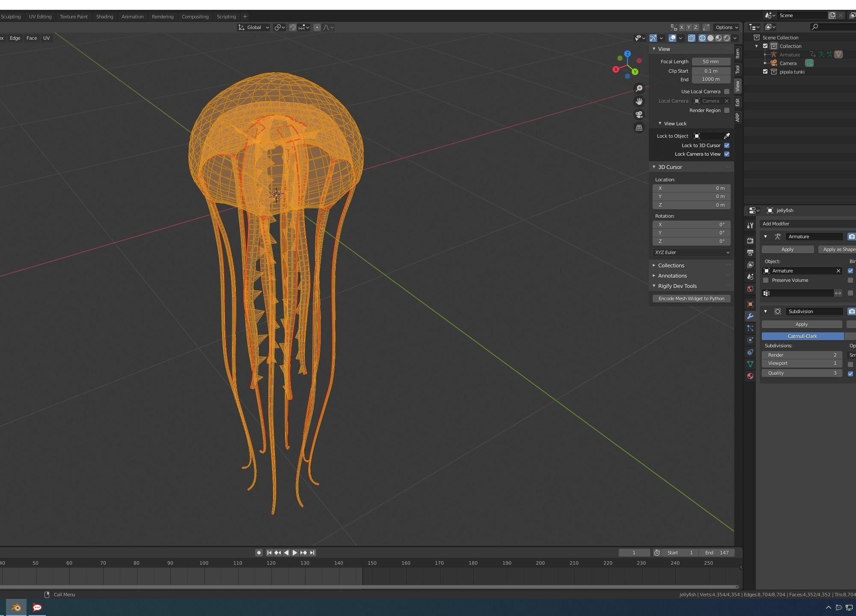This screenshot has height=616, width=856.
Task: Open shading options dropdown arrow
Action: 735,38
